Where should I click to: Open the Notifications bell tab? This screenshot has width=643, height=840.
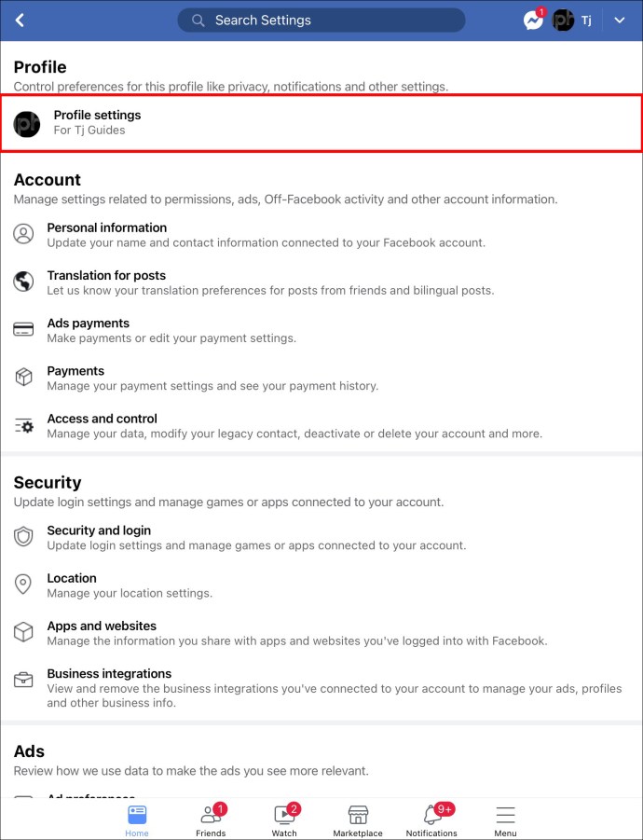(431, 820)
